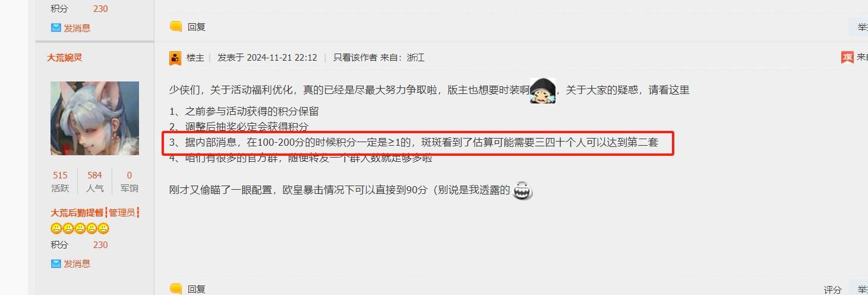Click the grinning emoji ending the post
Screen dimensions: 868x295
tap(523, 190)
